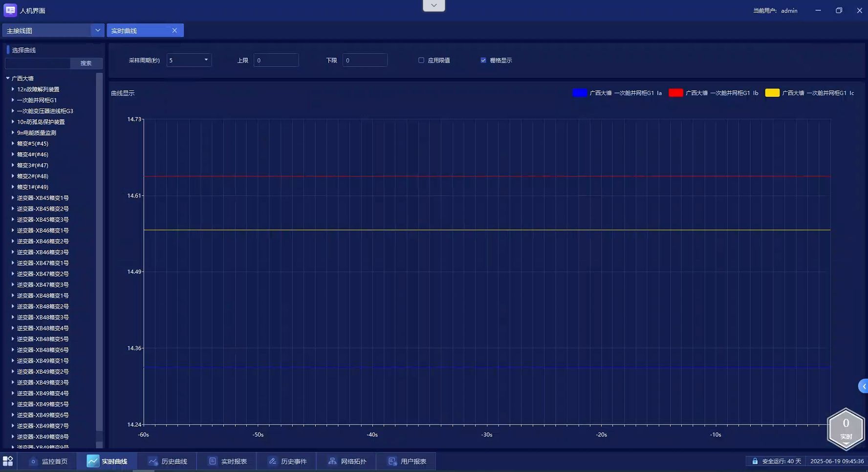Click the 实时报表 report icon
Image resolution: width=868 pixels, height=472 pixels.
pos(213,461)
